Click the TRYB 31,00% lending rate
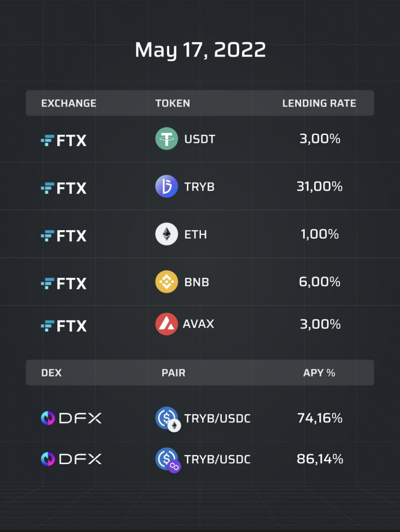The image size is (400, 532). click(320, 186)
